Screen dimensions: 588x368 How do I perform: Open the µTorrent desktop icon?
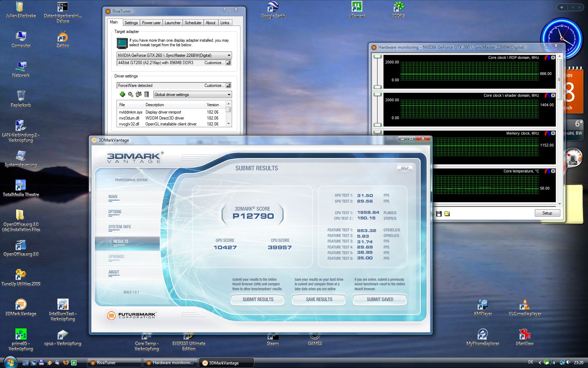[x=357, y=9]
